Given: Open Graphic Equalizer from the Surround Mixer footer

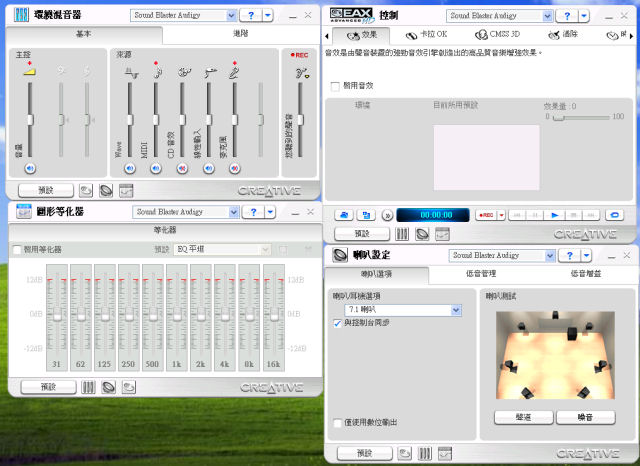Looking at the screenshot, I should (x=126, y=191).
